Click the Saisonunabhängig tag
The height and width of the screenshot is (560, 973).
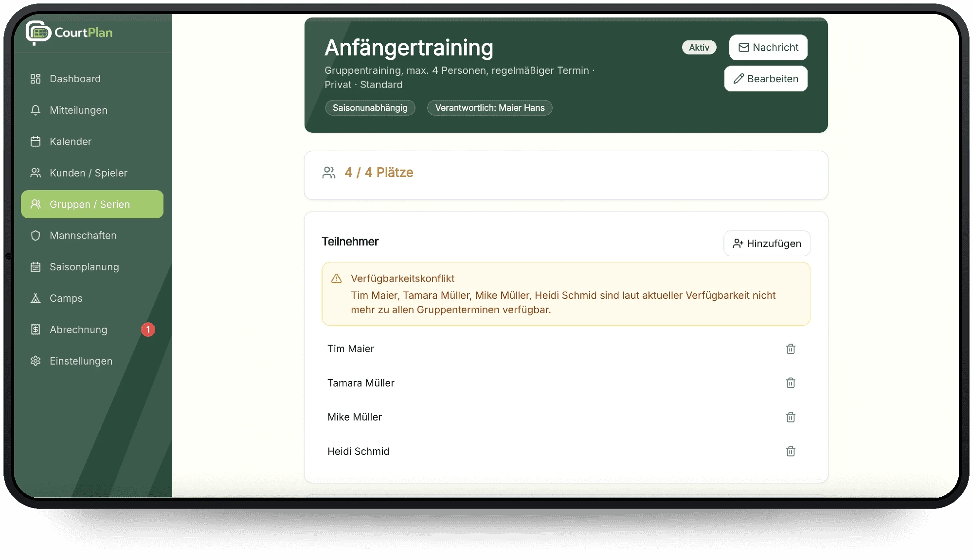[370, 108]
